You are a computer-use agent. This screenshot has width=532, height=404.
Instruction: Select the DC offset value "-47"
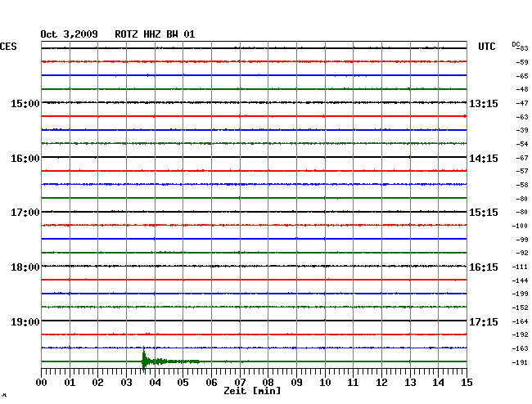(522, 103)
